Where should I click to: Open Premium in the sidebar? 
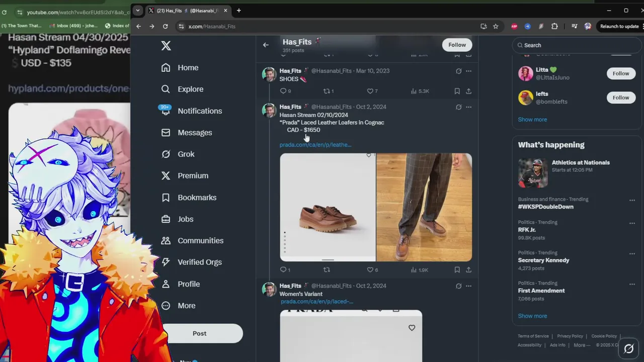[x=184, y=176]
